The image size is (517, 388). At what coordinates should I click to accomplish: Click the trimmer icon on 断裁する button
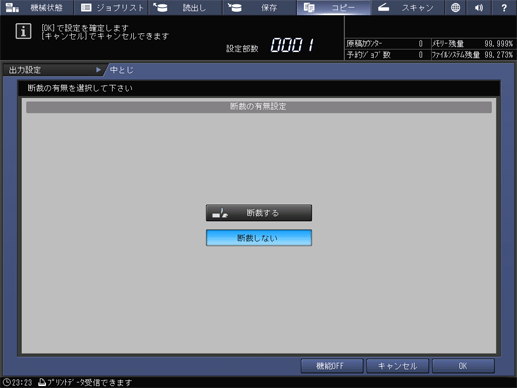point(220,213)
